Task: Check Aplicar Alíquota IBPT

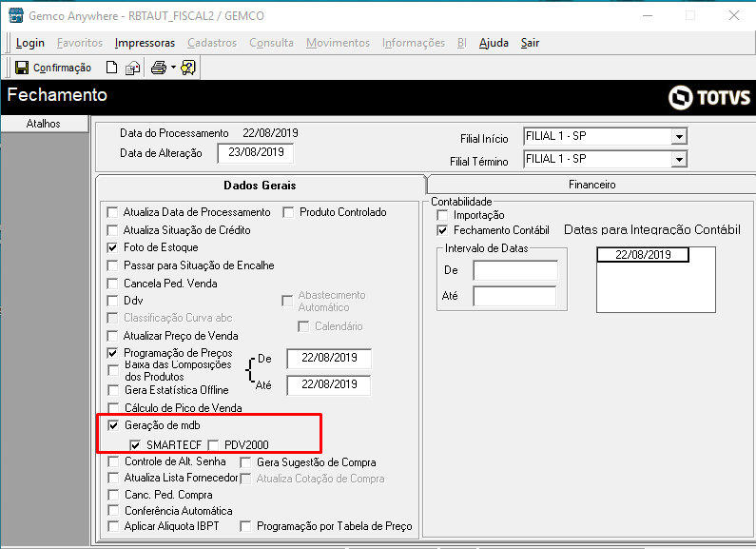Action: (113, 526)
